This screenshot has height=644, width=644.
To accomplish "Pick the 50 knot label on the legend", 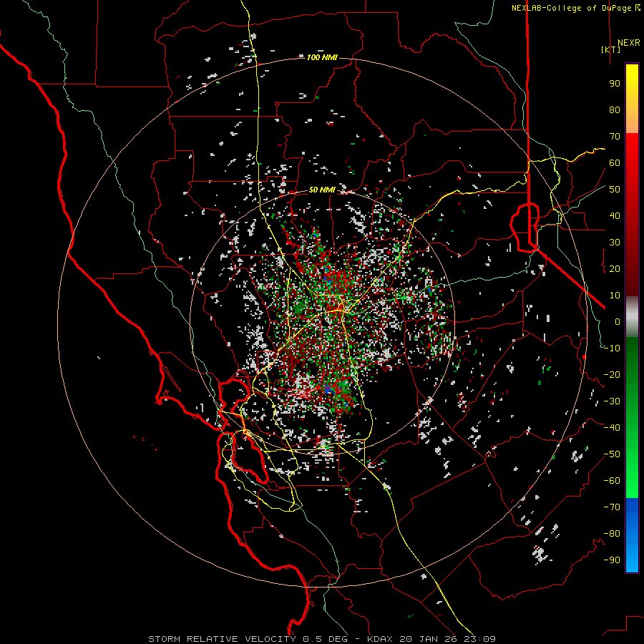I will coord(615,190).
